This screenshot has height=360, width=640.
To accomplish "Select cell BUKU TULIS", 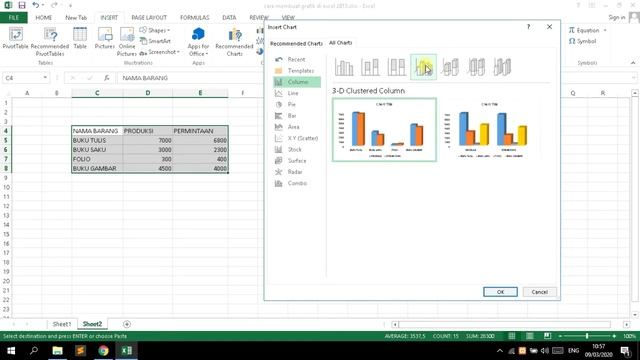I will 97,140.
